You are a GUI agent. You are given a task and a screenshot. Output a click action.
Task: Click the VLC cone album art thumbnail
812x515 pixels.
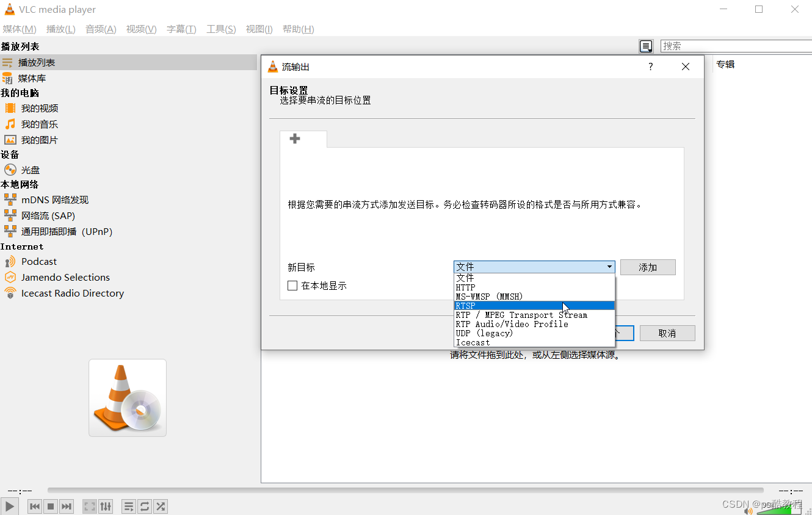(x=128, y=398)
